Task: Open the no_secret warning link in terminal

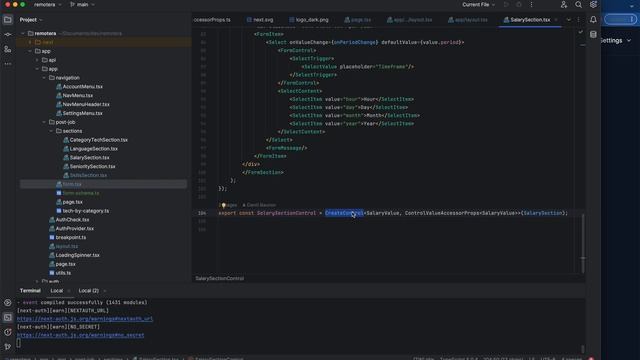Action: [x=80, y=335]
